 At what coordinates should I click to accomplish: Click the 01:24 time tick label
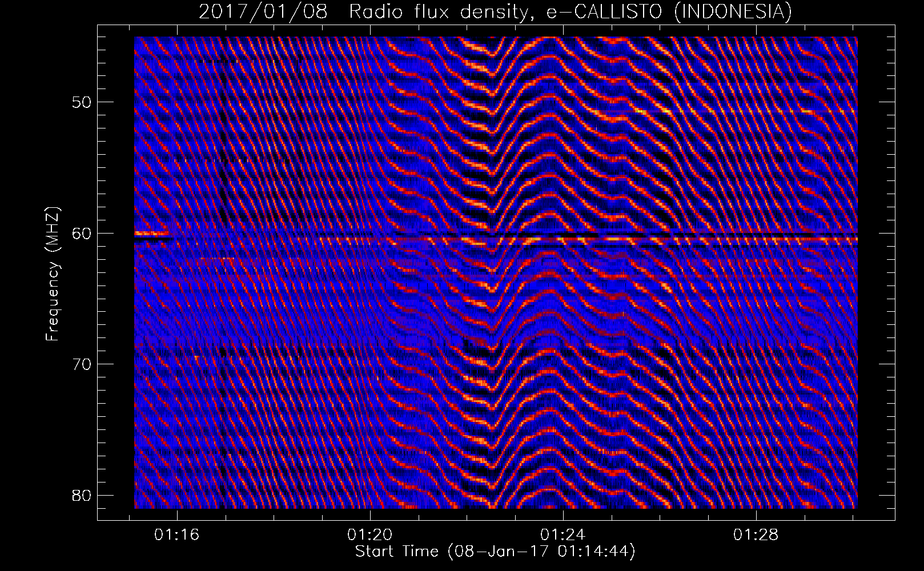(563, 535)
